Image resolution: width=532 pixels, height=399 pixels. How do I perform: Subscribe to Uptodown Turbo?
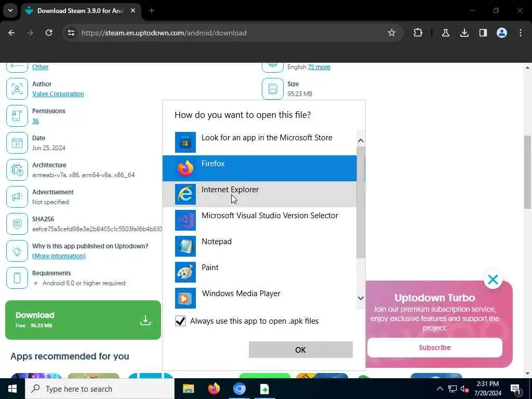435,348
